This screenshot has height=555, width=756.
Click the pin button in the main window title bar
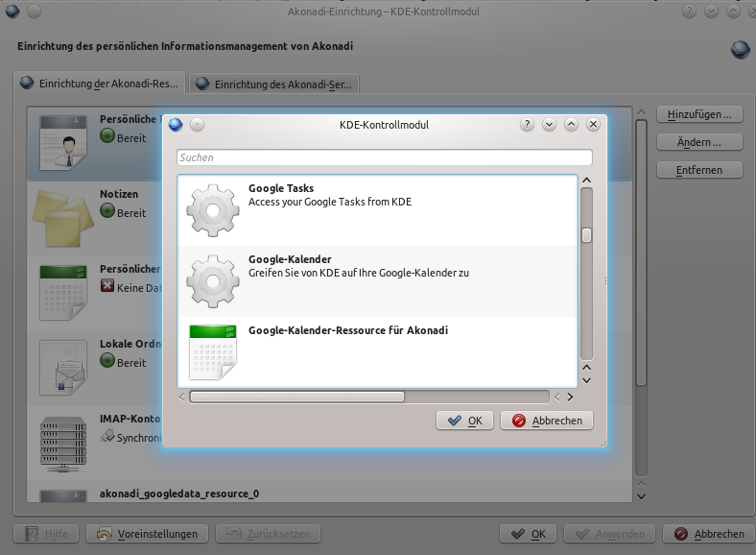coord(34,12)
